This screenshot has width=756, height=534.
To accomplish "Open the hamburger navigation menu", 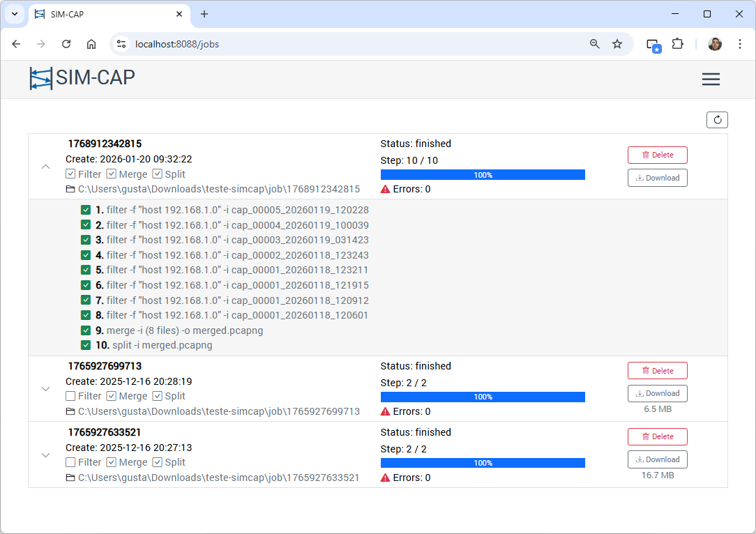I will click(711, 79).
